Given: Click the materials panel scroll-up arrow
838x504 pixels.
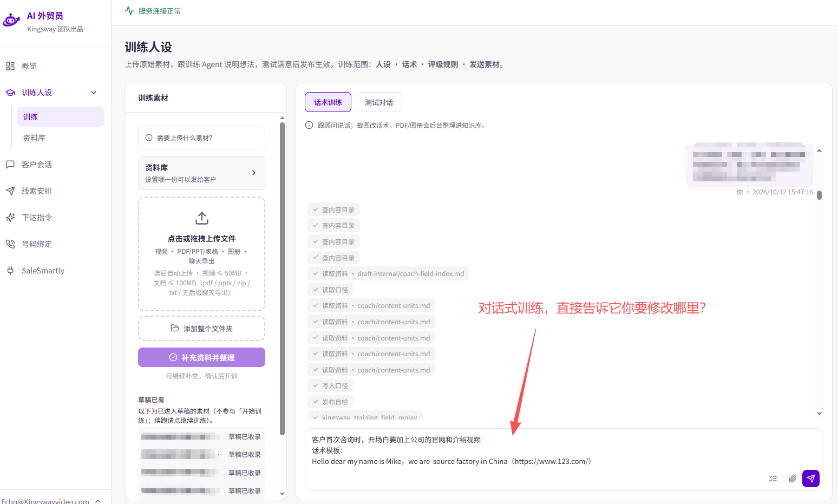Looking at the screenshot, I should [x=282, y=117].
